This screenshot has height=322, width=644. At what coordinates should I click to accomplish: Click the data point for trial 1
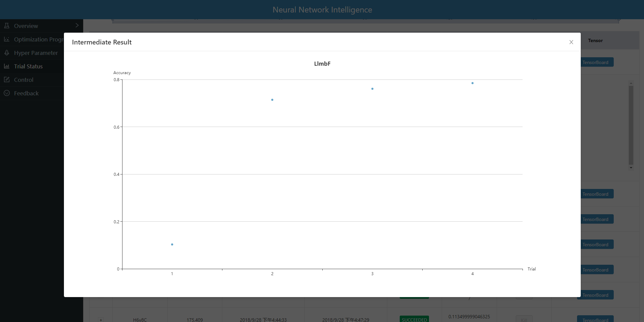pyautogui.click(x=172, y=245)
